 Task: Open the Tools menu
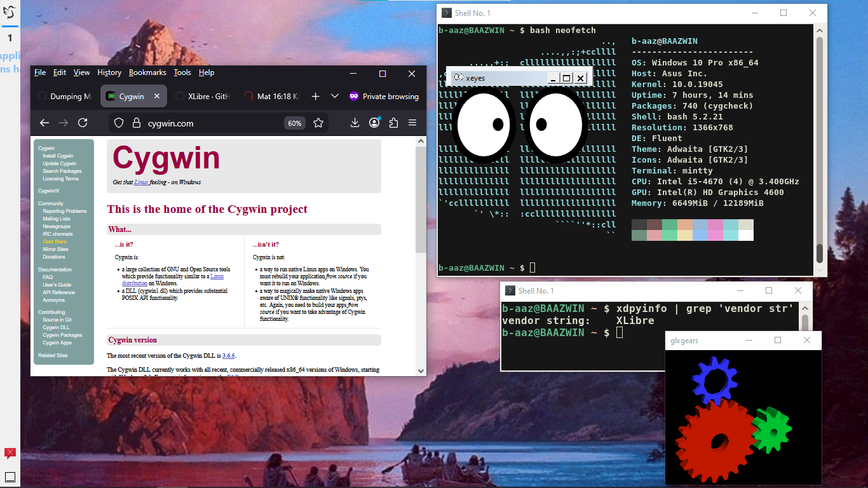pos(182,72)
